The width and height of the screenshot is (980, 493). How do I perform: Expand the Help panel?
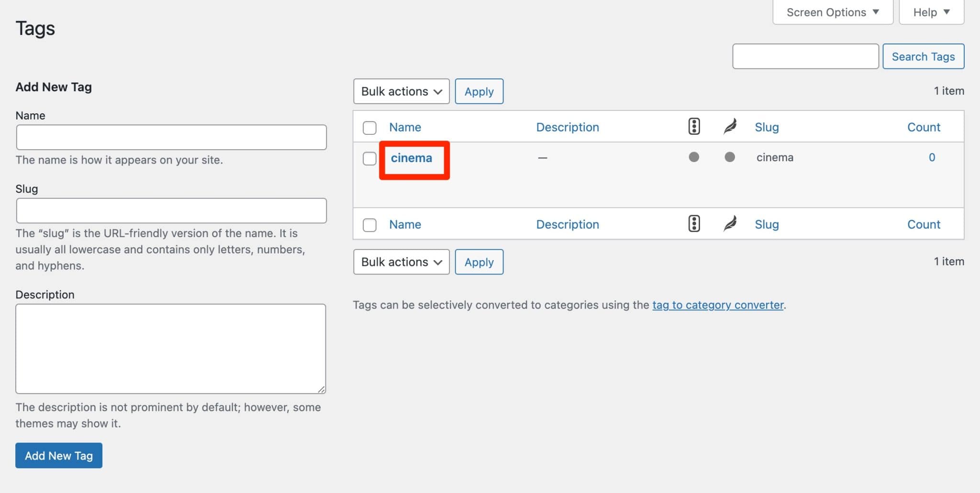pyautogui.click(x=930, y=11)
